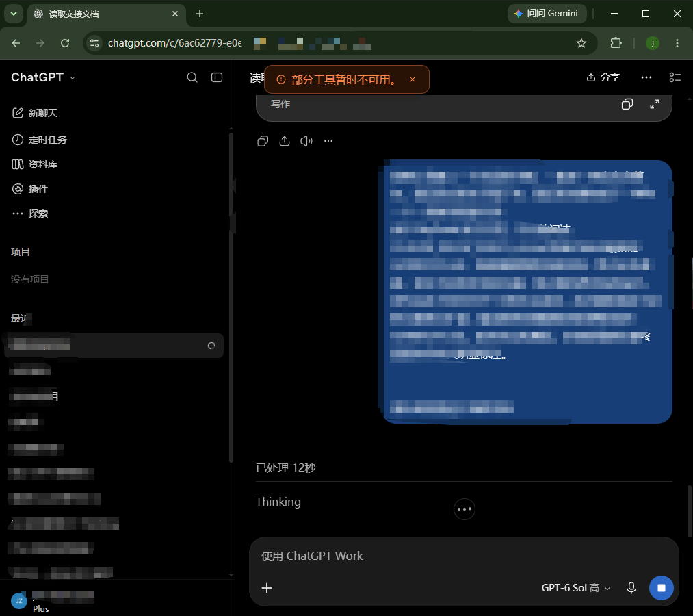The image size is (693, 616).
Task: Click the message input field
Action: pyautogui.click(x=464, y=556)
